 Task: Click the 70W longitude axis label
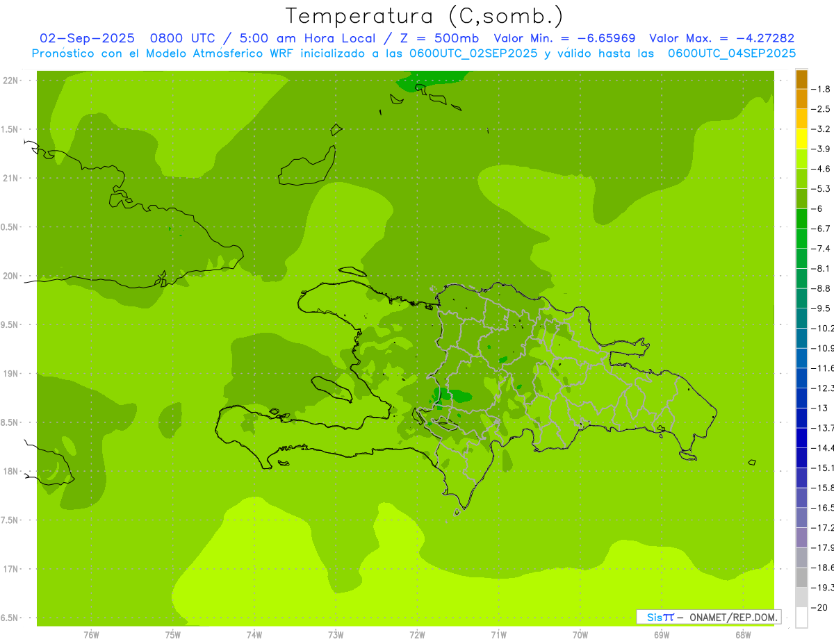[x=580, y=634]
